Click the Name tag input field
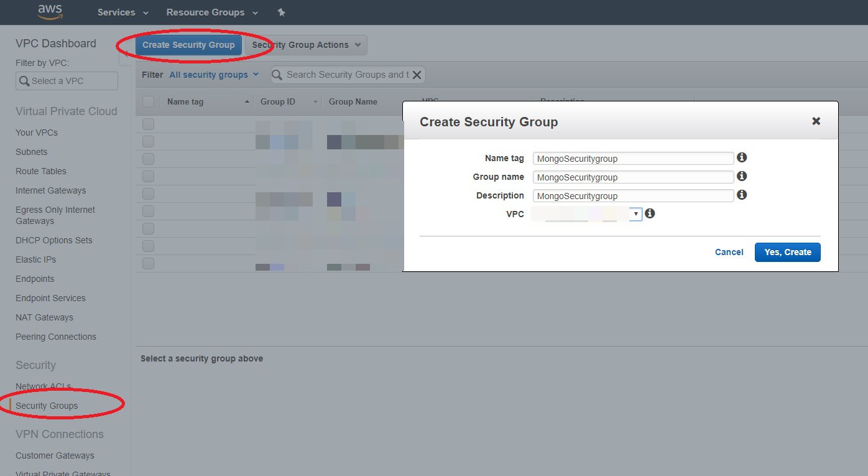 [x=634, y=158]
